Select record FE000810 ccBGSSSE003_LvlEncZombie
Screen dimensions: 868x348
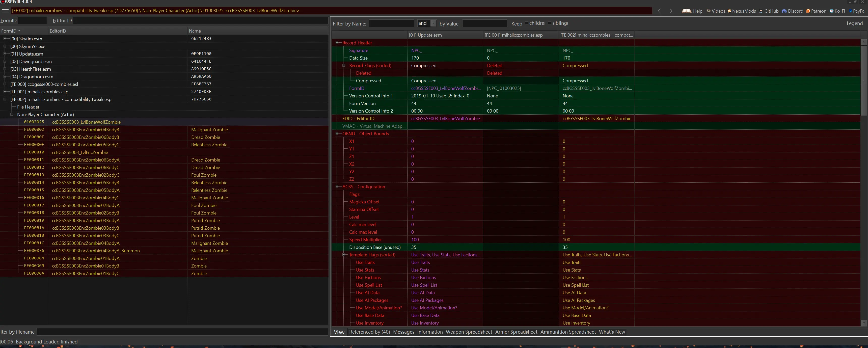[x=164, y=152]
